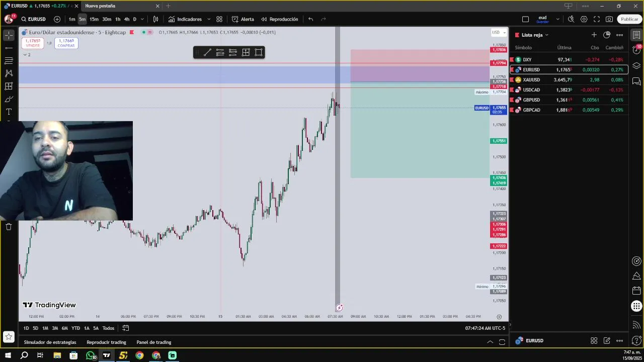
Task: Open indicator templates grid
Action: 219,19
